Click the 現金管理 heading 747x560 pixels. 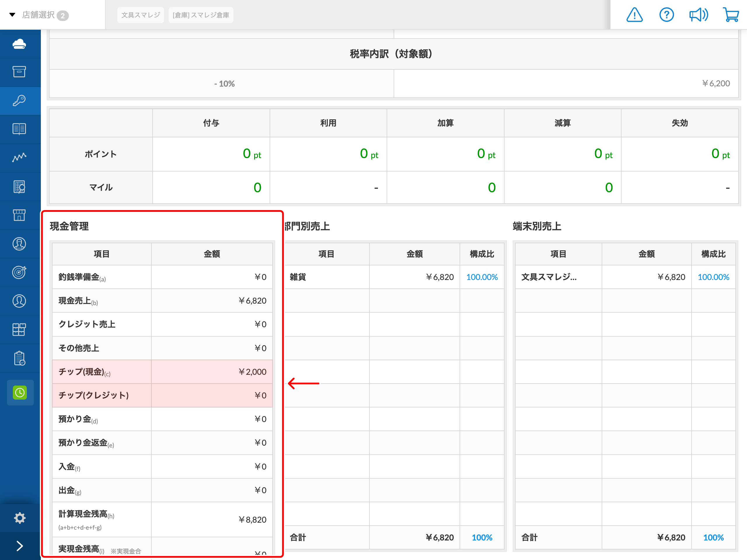click(x=69, y=226)
